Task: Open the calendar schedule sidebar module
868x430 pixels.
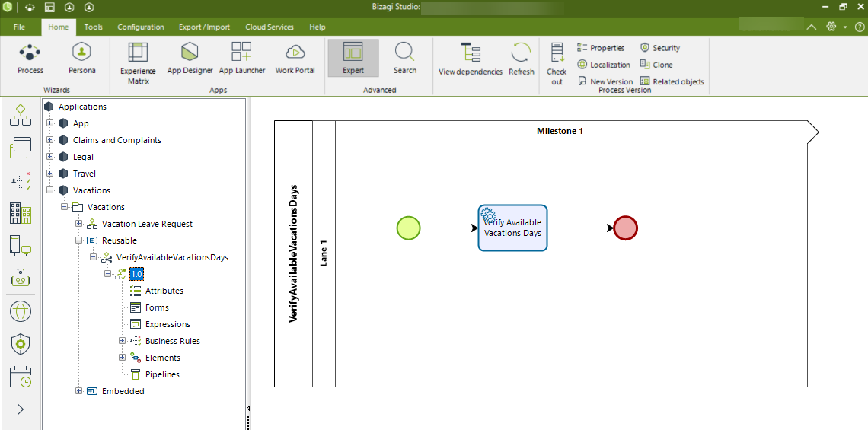Action: (x=21, y=377)
